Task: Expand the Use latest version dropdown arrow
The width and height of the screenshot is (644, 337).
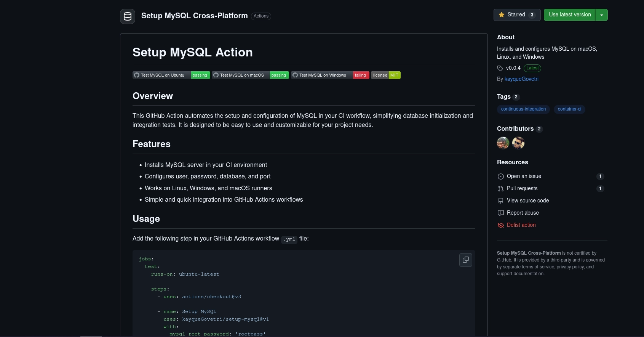Action: (602, 15)
